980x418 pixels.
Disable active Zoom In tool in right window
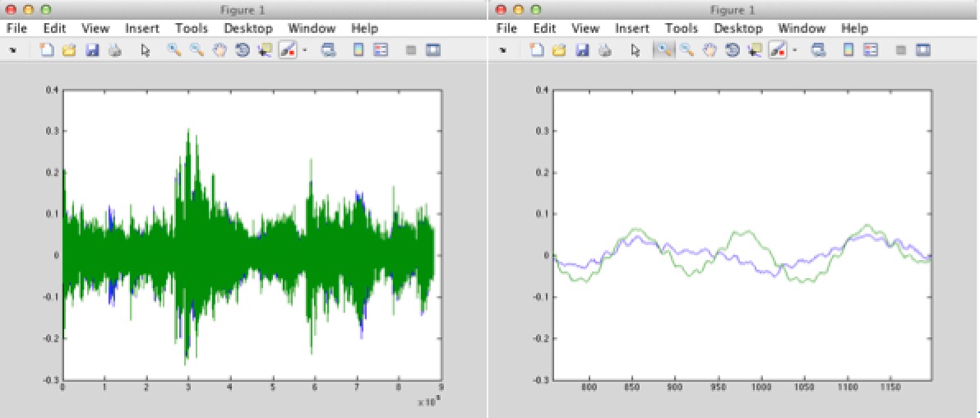[x=664, y=51]
